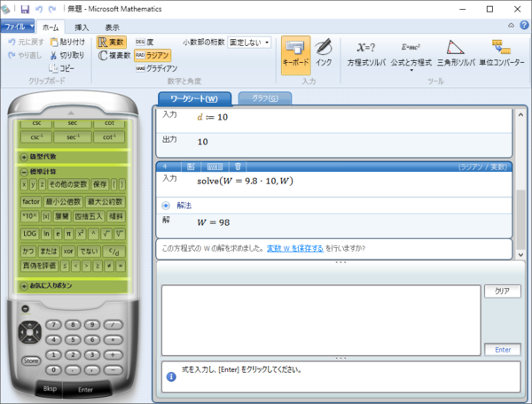532x404 pixels.
Task: Click the 真偽を評価 key
Action: tap(39, 266)
